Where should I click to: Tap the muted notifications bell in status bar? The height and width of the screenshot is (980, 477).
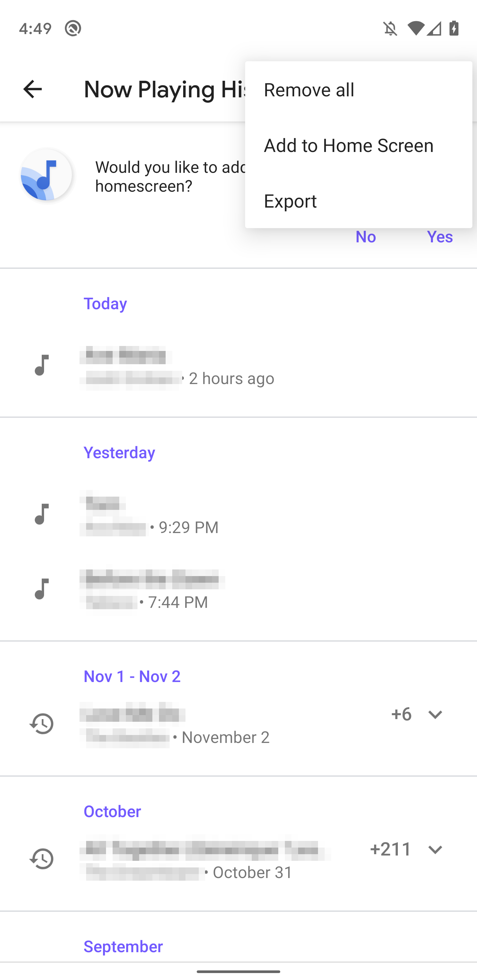pos(390,28)
